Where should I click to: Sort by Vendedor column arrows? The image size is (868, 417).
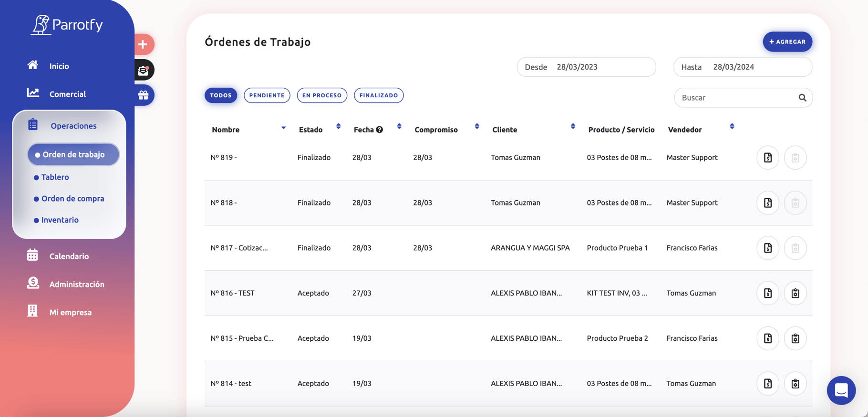click(x=732, y=126)
